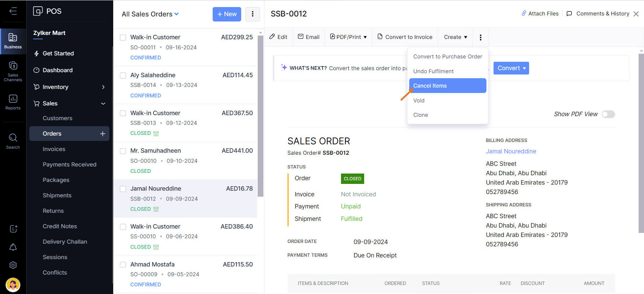This screenshot has width=644, height=294.
Task: Expand the Create dropdown in the toolbar
Action: pos(455,37)
